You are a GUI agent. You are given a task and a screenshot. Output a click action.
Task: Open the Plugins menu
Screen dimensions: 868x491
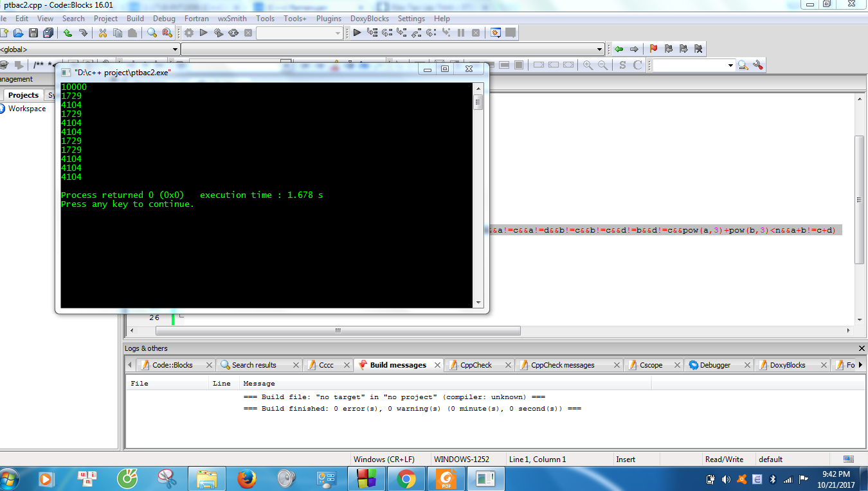click(329, 19)
